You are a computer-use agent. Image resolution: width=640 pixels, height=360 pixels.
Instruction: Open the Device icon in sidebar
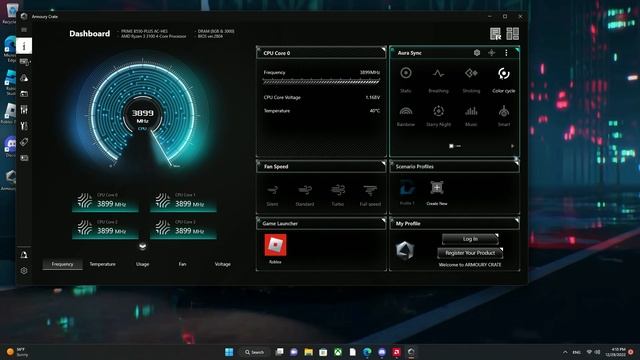click(x=24, y=62)
